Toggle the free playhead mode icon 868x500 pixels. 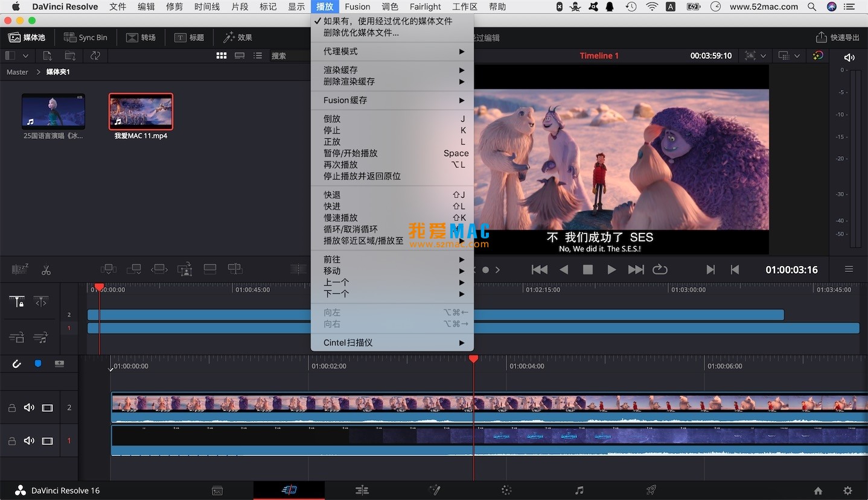[x=41, y=302]
